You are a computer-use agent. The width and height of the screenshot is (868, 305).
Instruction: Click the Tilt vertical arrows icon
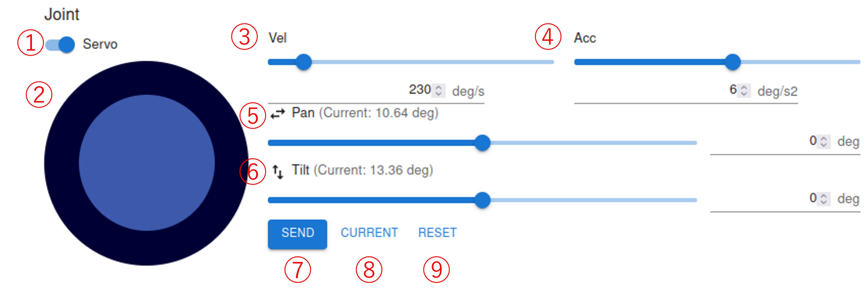(278, 171)
